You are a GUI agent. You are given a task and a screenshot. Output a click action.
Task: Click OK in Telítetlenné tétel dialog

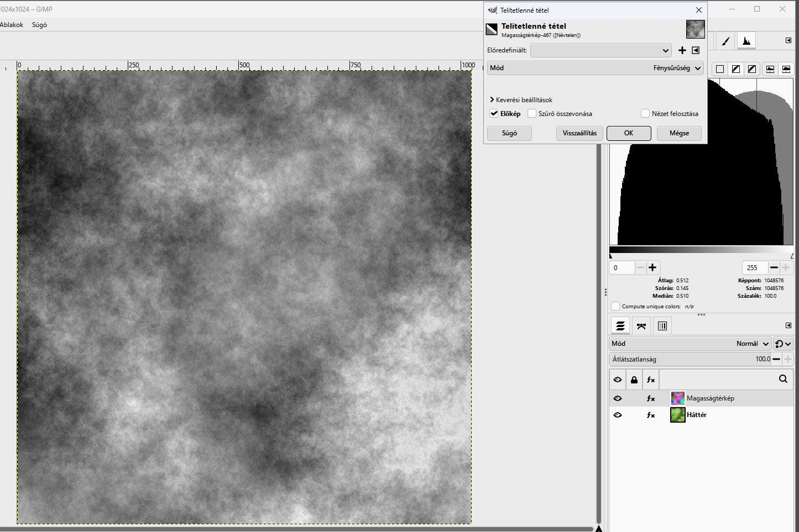click(x=629, y=133)
